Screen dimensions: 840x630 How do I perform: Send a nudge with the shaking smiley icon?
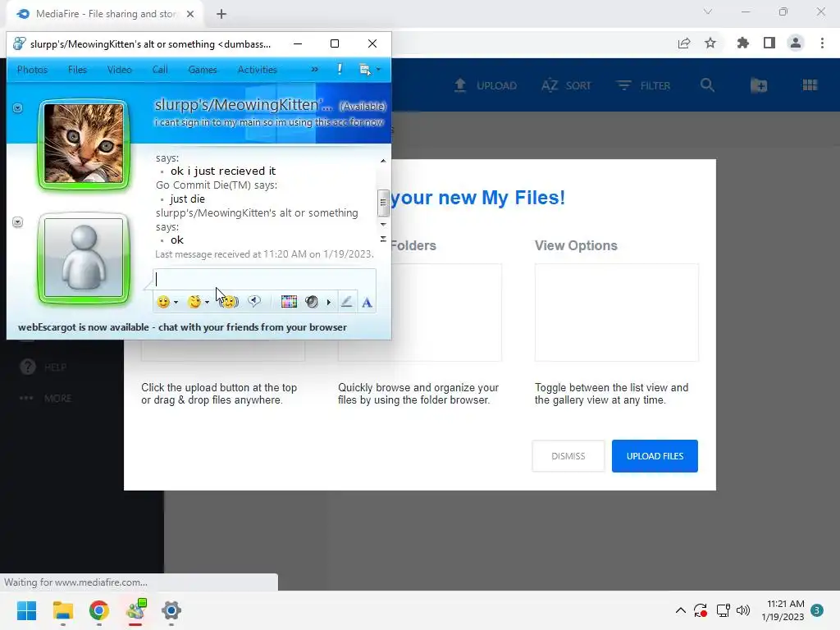(230, 302)
